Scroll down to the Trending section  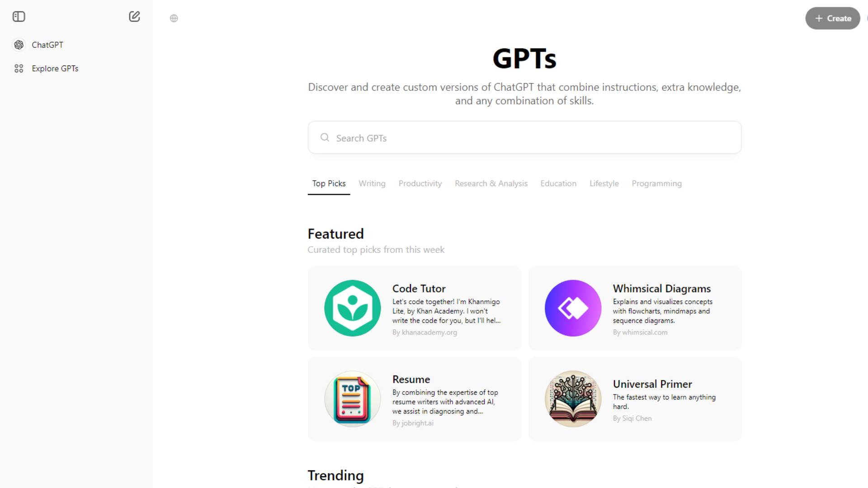point(335,475)
